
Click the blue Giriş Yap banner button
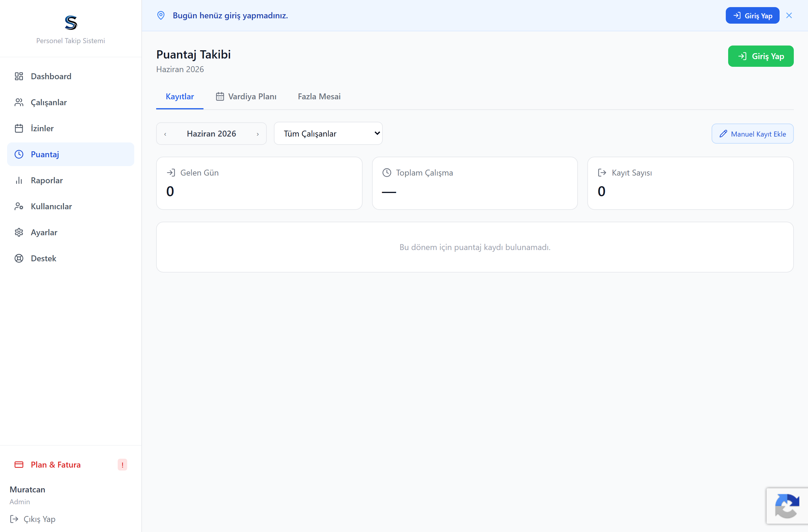click(x=752, y=16)
